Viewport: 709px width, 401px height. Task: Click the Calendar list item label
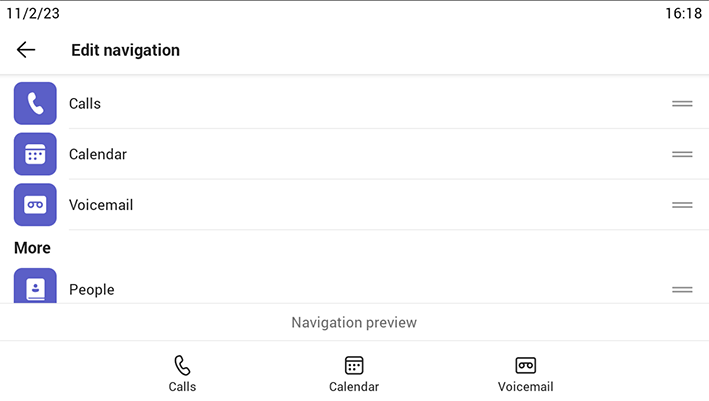coord(98,154)
